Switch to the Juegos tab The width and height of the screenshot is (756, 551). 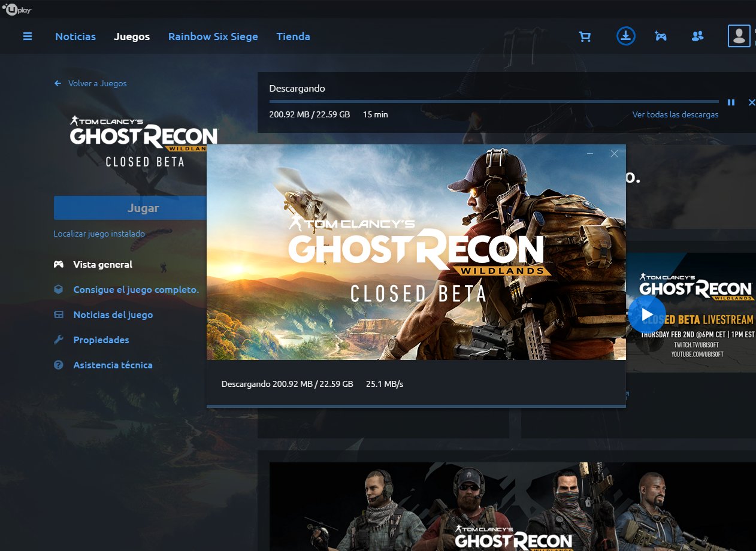(x=132, y=37)
